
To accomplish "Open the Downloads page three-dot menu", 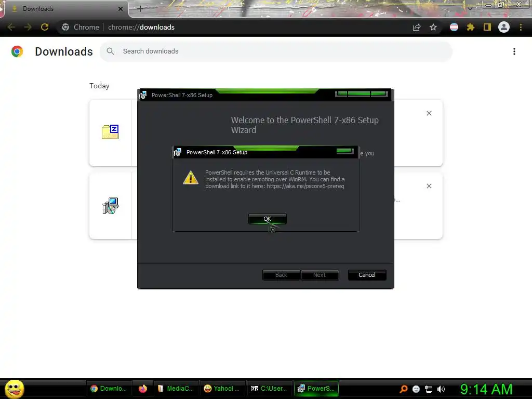I will [x=514, y=51].
